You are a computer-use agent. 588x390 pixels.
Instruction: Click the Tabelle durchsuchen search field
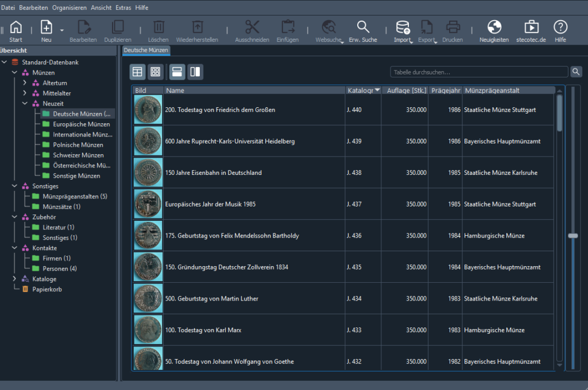479,72
